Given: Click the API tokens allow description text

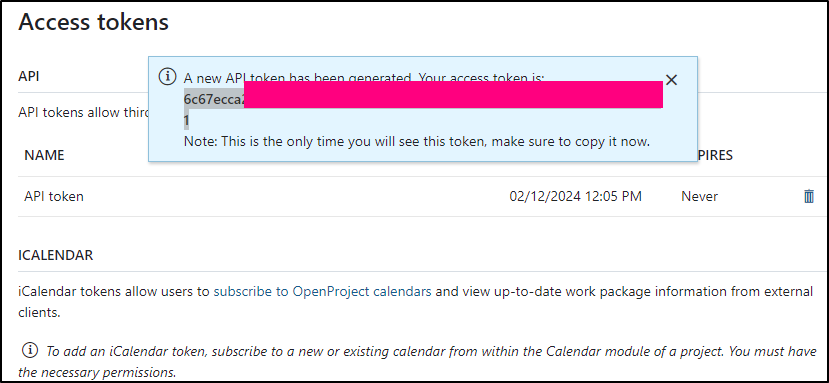Looking at the screenshot, I should click(x=84, y=113).
